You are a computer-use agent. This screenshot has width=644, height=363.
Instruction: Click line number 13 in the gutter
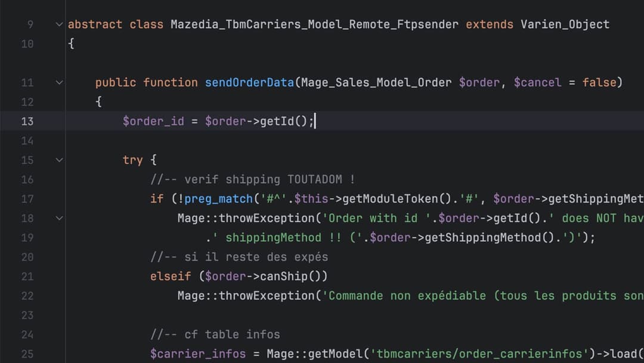click(27, 121)
